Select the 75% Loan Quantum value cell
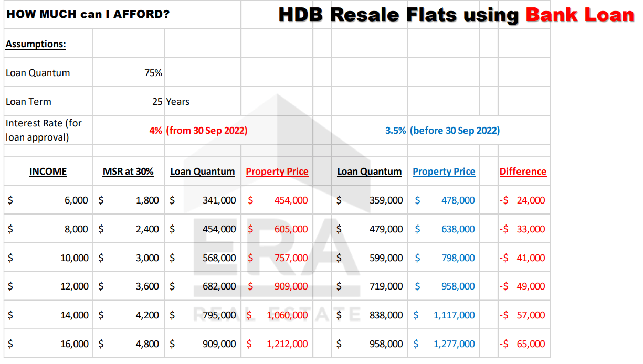Screen dimensions: 643x364 153,73
